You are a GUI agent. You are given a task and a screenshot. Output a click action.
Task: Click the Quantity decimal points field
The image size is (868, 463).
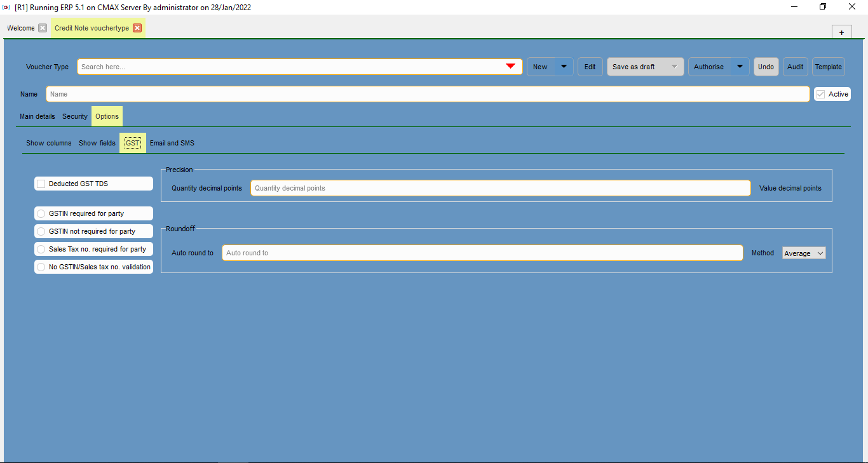(500, 188)
